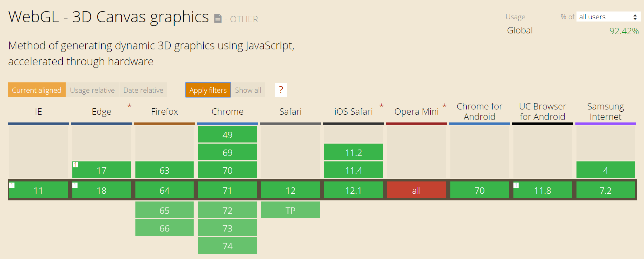
Task: Click the Opera Mini column header
Action: point(417,112)
